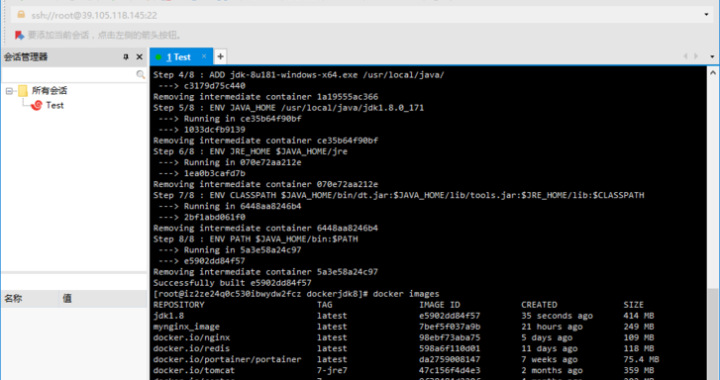This screenshot has height=380, width=720.
Task: Click docker.io/tomcat repository text
Action: [194, 370]
